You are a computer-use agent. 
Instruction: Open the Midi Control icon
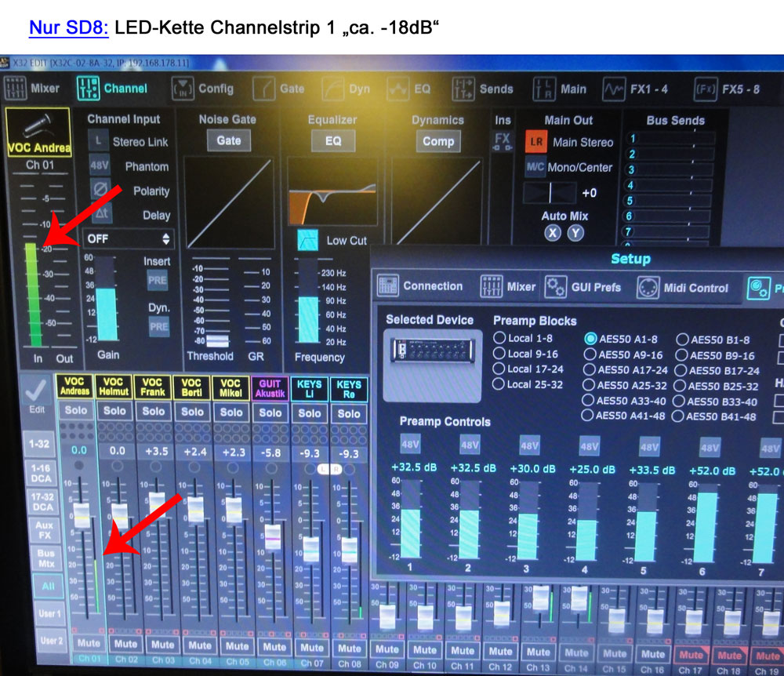[648, 288]
